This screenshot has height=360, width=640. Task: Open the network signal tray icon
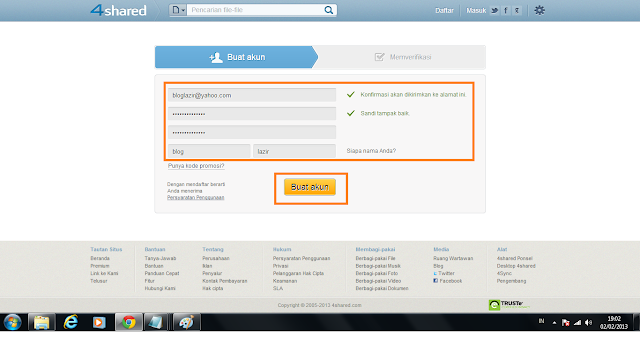coord(577,322)
